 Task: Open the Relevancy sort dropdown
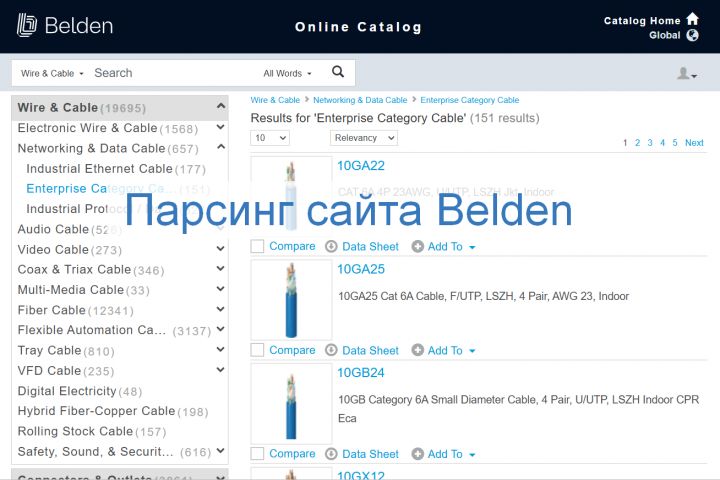pyautogui.click(x=364, y=138)
